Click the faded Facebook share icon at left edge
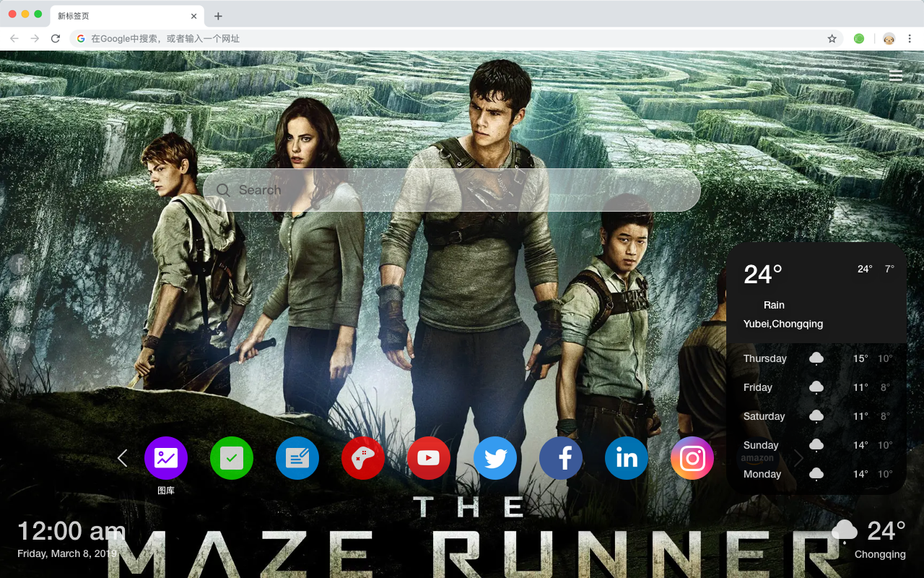Image resolution: width=924 pixels, height=578 pixels. (x=19, y=264)
